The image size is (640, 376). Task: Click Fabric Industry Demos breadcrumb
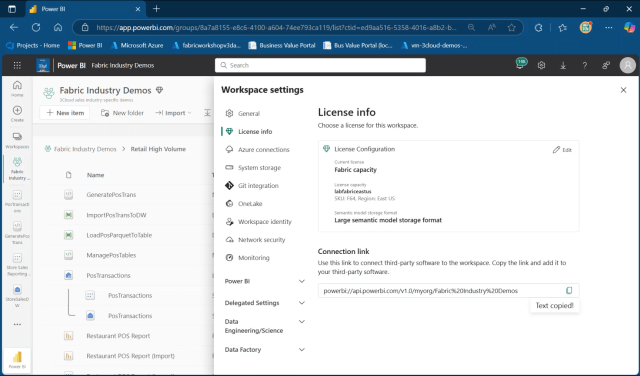click(x=85, y=149)
